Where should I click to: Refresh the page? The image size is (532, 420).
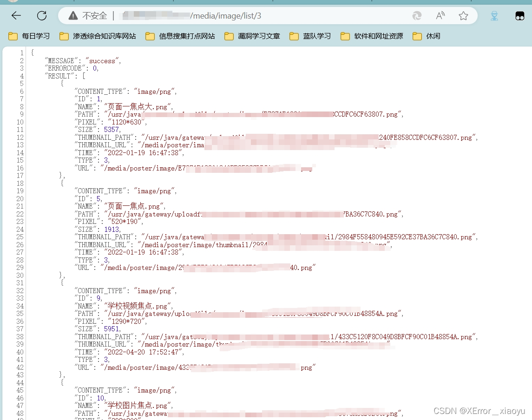42,15
